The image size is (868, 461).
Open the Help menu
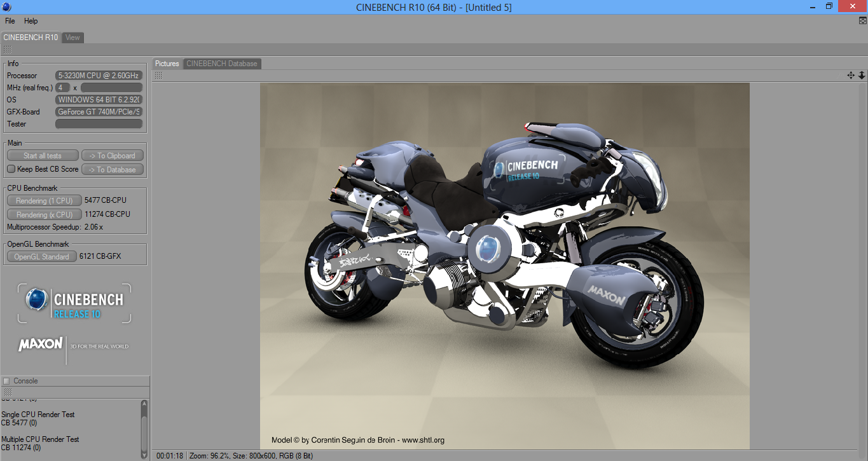31,21
